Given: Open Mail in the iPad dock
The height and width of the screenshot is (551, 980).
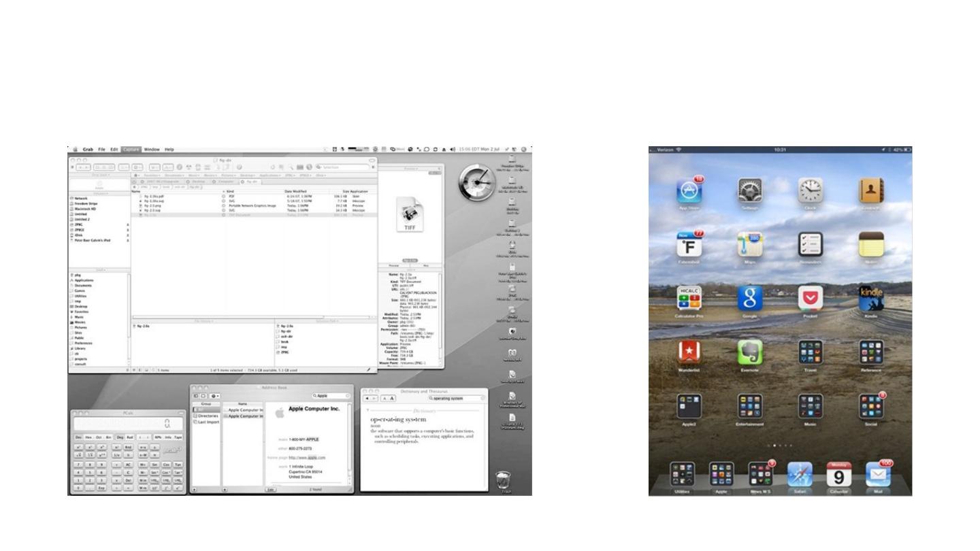Looking at the screenshot, I should pos(878,475).
